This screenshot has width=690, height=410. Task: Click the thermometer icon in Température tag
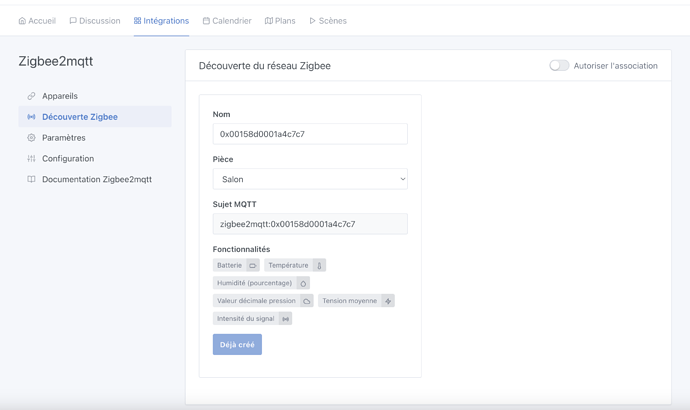click(x=319, y=265)
